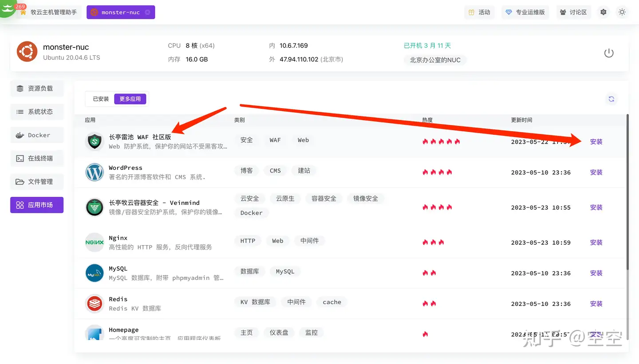Screen dimensions: 639x364
Task: Click the 博客 tag of WordPress
Action: [x=247, y=171]
